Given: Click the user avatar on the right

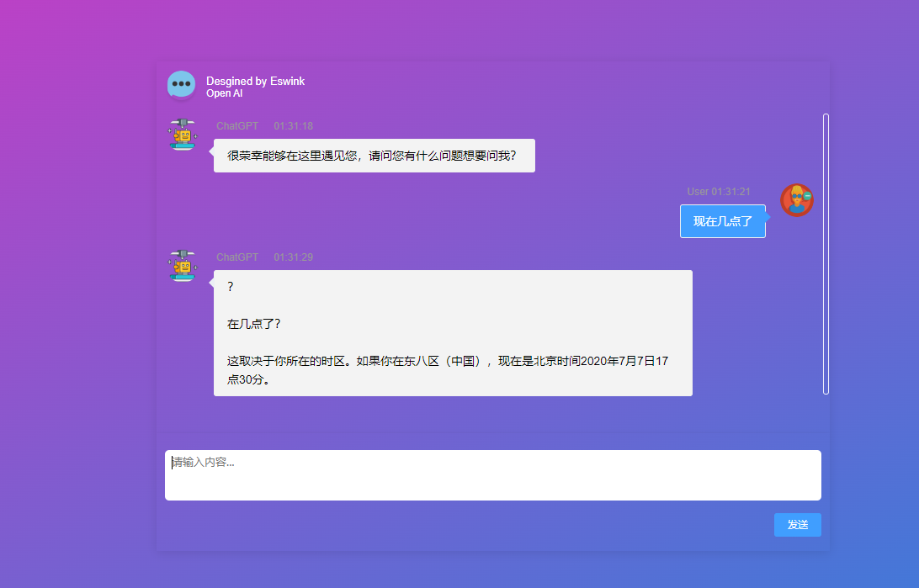Looking at the screenshot, I should [796, 200].
